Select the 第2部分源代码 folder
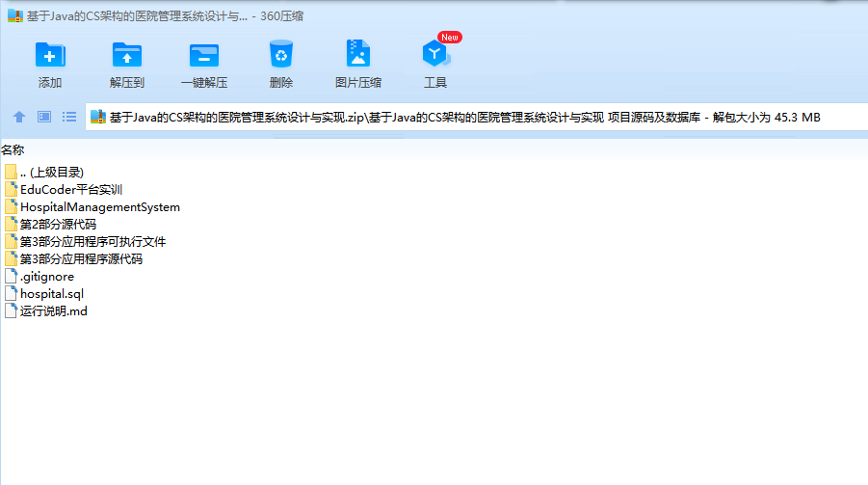 coord(50,225)
